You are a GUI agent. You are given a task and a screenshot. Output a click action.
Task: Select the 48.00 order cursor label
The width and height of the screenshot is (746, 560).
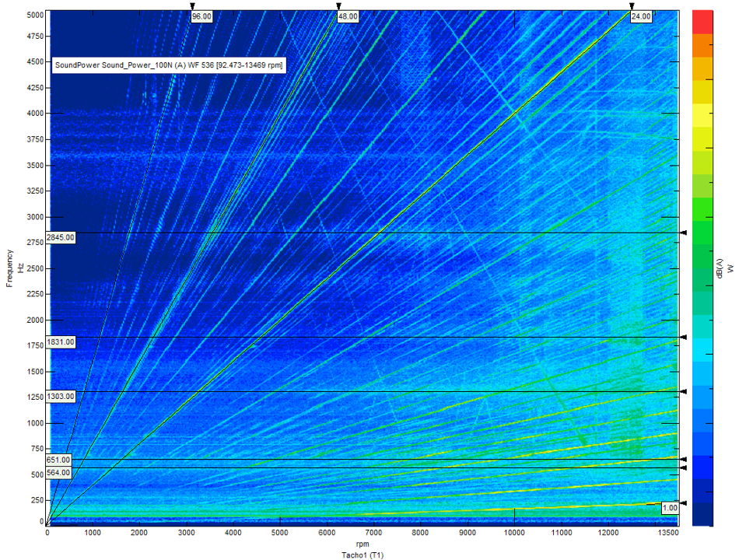pos(348,16)
